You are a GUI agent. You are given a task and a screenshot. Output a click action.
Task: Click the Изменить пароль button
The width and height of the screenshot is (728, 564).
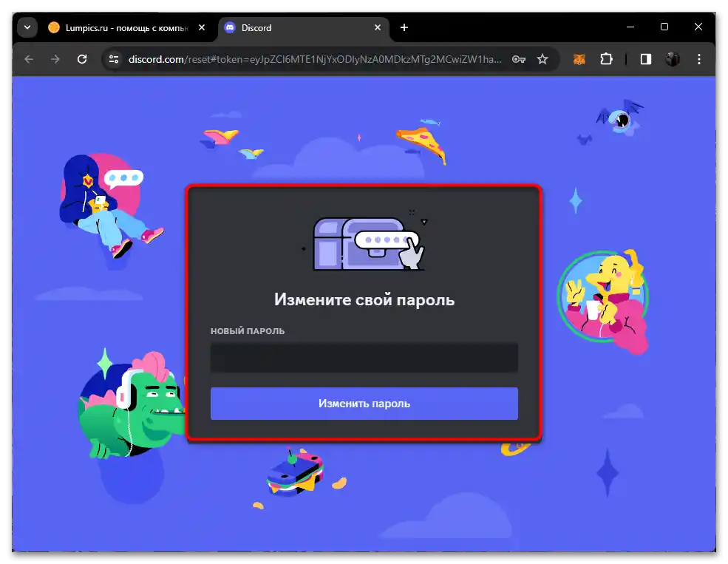point(364,404)
